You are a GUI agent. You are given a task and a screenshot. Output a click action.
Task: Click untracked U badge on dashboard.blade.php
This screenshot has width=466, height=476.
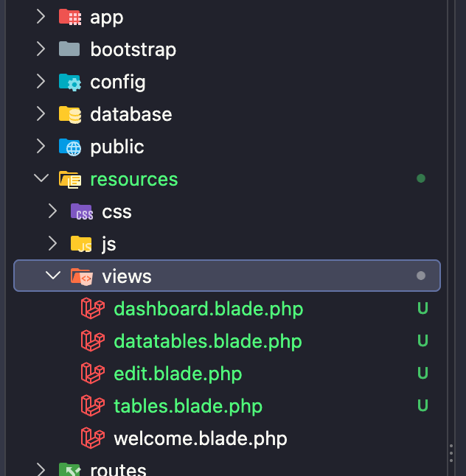422,309
